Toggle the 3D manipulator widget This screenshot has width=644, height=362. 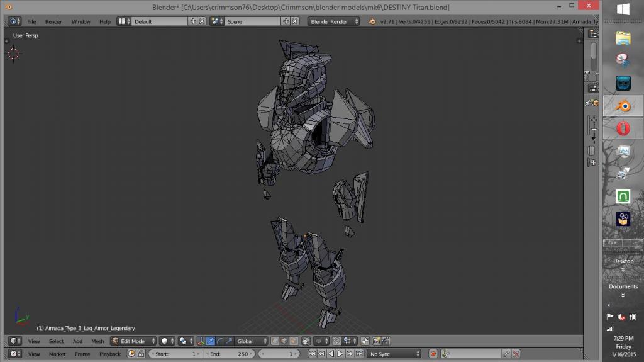tap(201, 341)
